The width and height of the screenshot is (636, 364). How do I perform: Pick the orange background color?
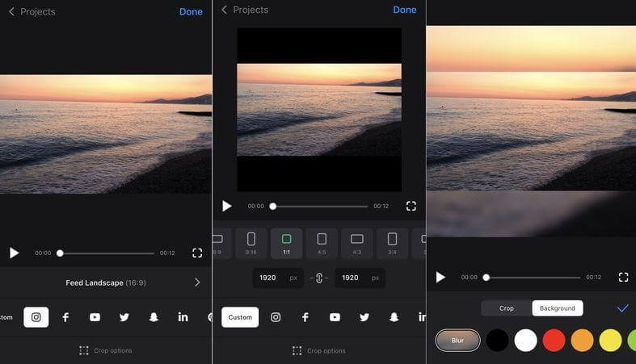[x=583, y=340]
